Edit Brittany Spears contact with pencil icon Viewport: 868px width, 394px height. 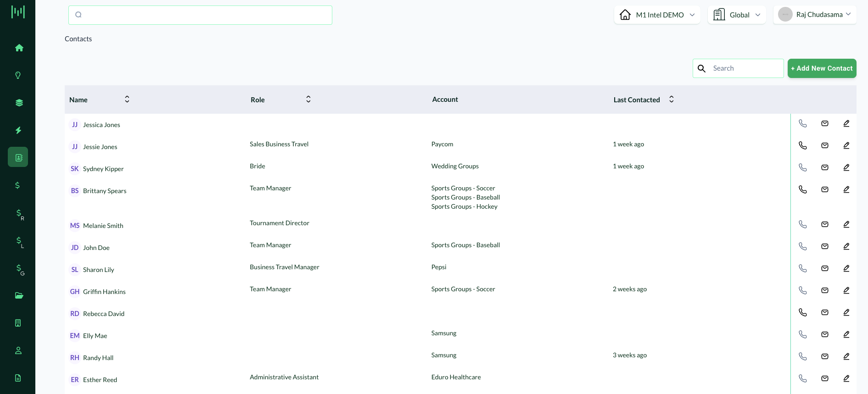coord(846,189)
